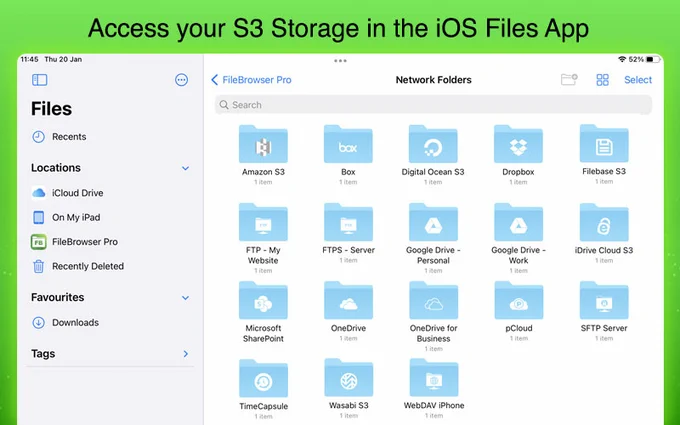The height and width of the screenshot is (425, 680).
Task: Open the Microsoft SharePoint folder
Action: point(263,301)
